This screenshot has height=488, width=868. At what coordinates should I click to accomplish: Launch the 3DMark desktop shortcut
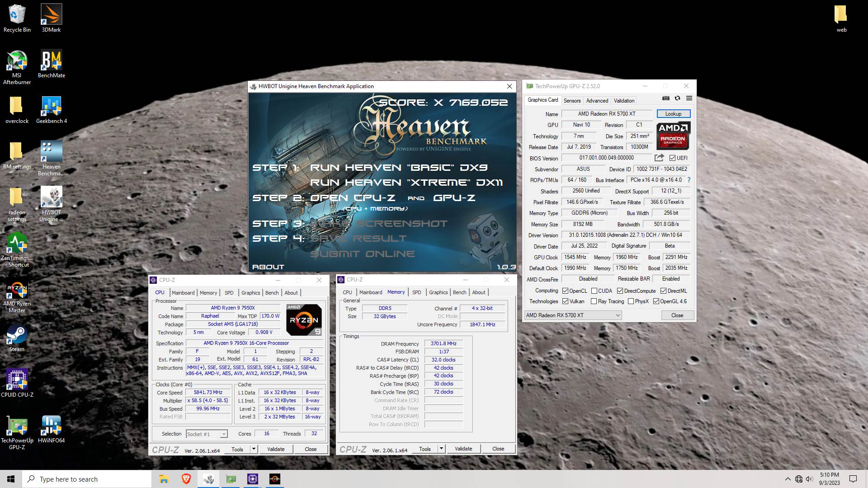point(51,19)
